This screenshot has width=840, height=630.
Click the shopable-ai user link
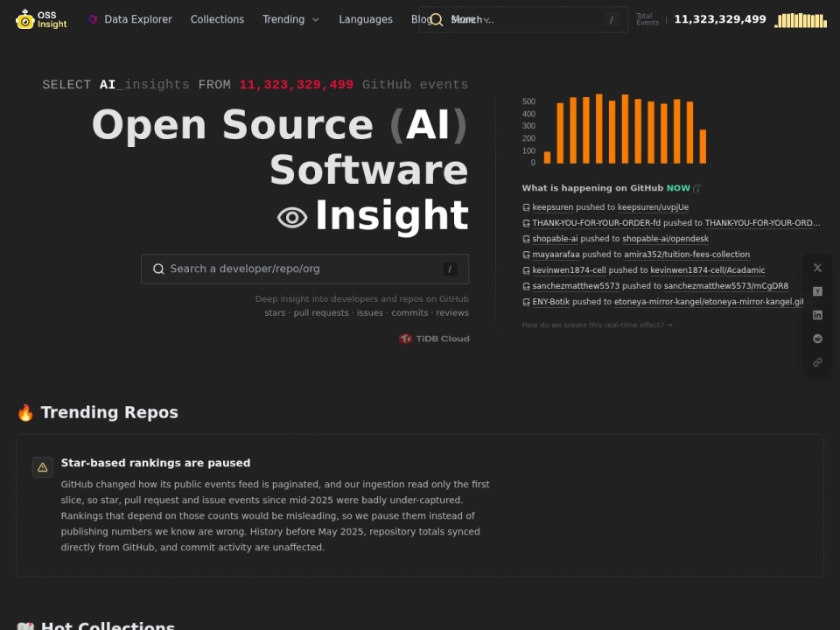[x=555, y=239]
